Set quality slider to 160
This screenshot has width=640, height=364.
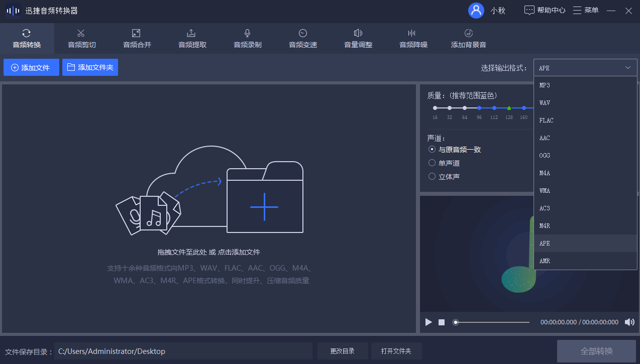pos(524,108)
